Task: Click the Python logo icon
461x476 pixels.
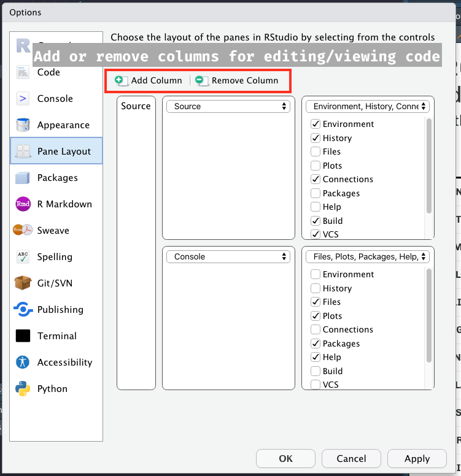Action: pos(23,388)
